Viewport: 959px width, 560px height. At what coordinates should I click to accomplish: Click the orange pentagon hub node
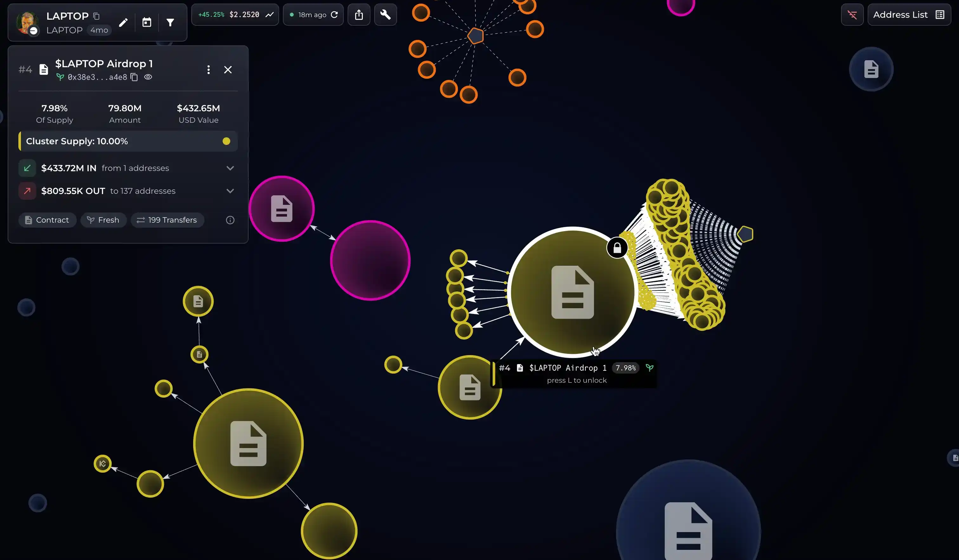click(x=475, y=36)
